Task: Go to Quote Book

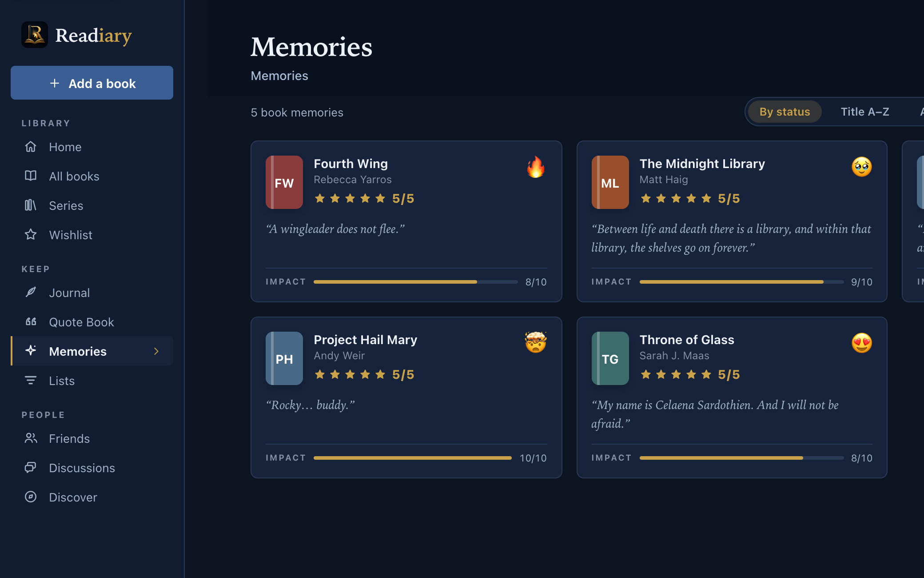Action: 92,322
